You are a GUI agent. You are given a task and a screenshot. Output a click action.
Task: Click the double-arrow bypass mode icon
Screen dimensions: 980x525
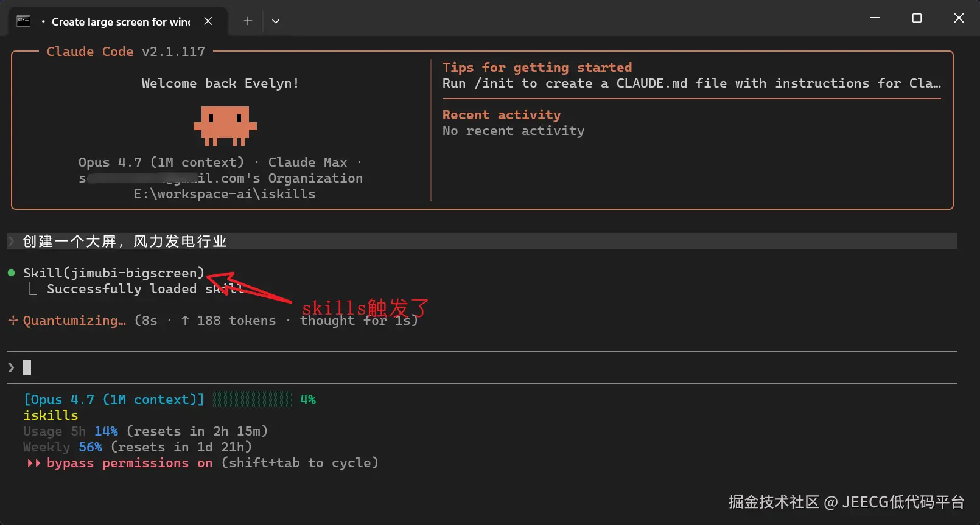pyautogui.click(x=34, y=463)
